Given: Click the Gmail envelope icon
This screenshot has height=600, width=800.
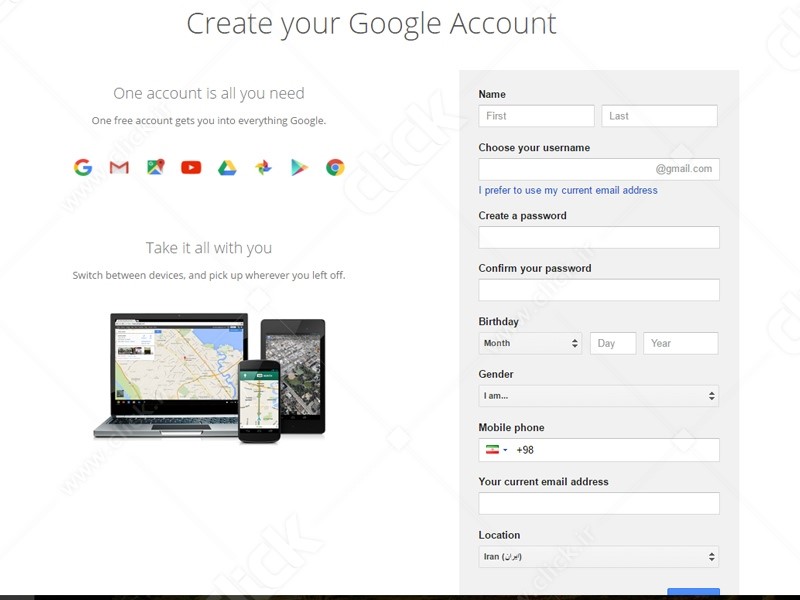Looking at the screenshot, I should pos(119,168).
